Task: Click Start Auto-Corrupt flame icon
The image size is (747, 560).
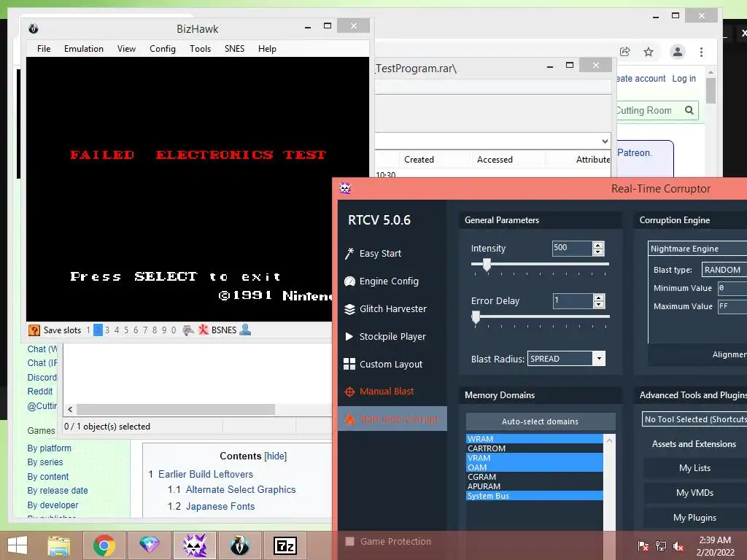Action: [x=349, y=419]
